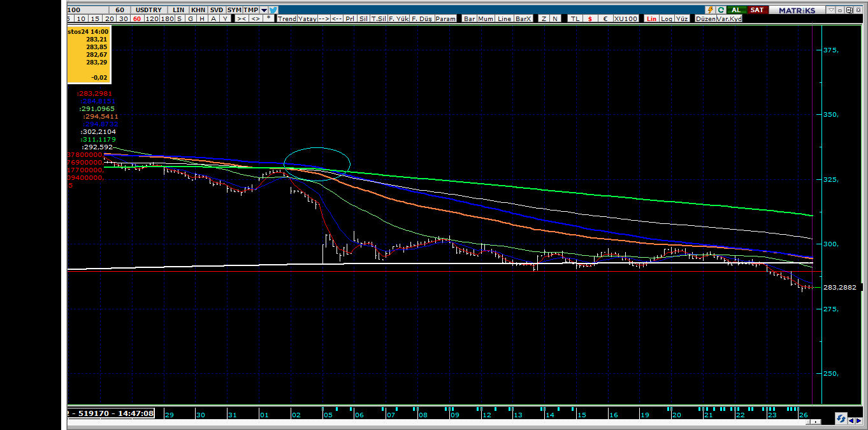The height and width of the screenshot is (430, 868).
Task: Select the A monthly period button
Action: coord(213,19)
